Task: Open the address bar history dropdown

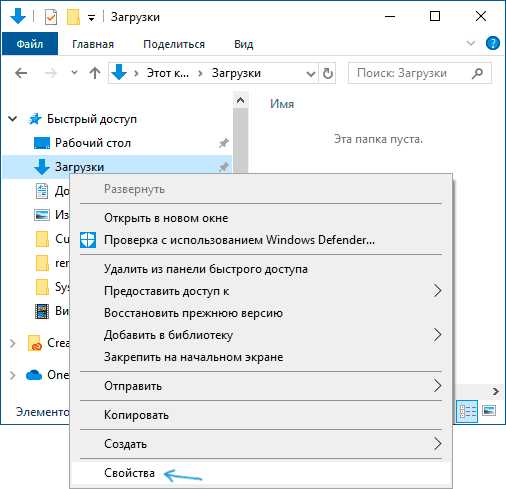Action: coord(311,73)
